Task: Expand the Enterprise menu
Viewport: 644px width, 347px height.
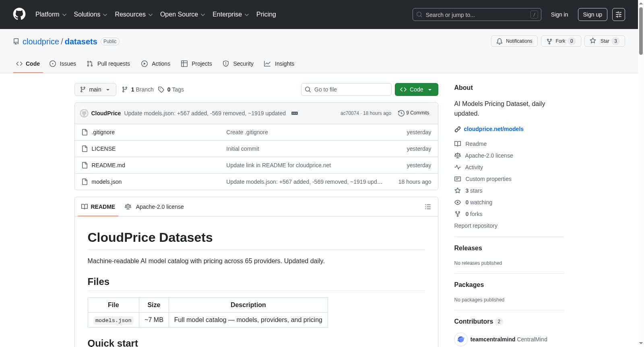Action: pyautogui.click(x=231, y=15)
